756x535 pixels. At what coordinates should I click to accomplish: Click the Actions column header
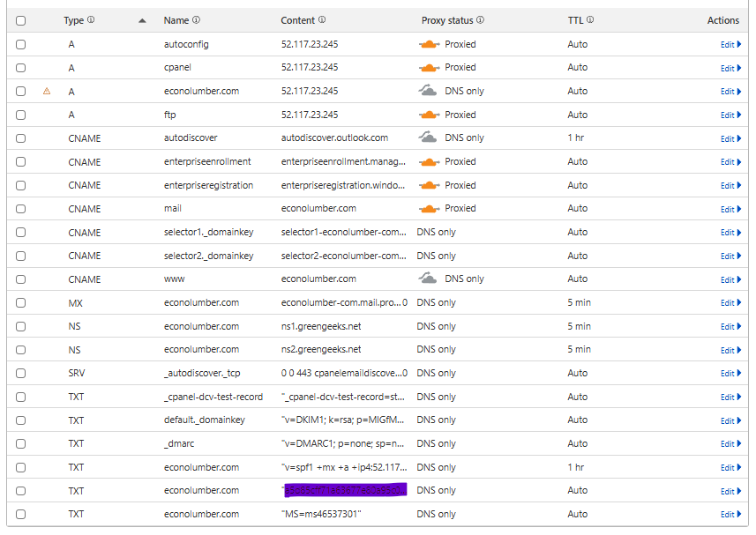pos(722,20)
